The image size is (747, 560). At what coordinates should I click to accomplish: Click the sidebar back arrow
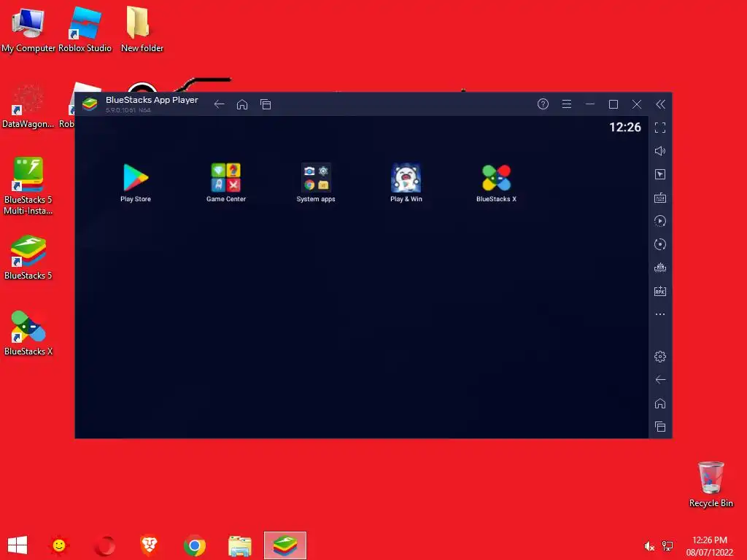[659, 379]
